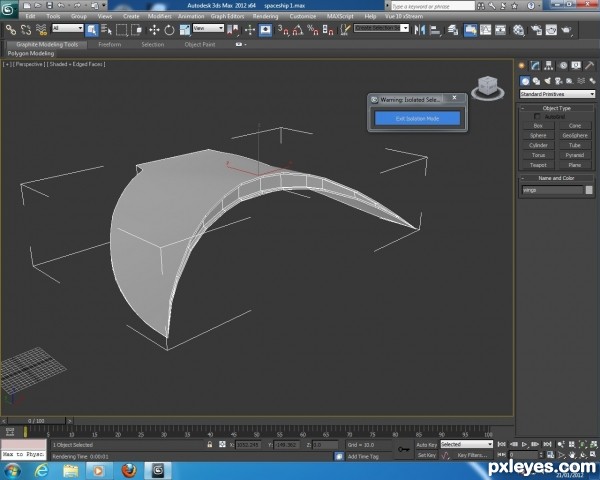This screenshot has width=600, height=480.
Task: Click the object color swatch
Action: [x=589, y=190]
